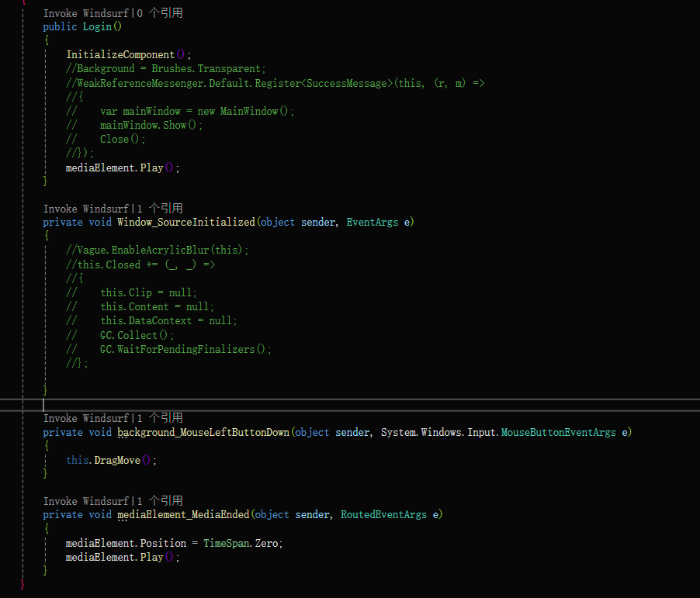Click the commented 'GC.Collect()' line

pos(120,335)
